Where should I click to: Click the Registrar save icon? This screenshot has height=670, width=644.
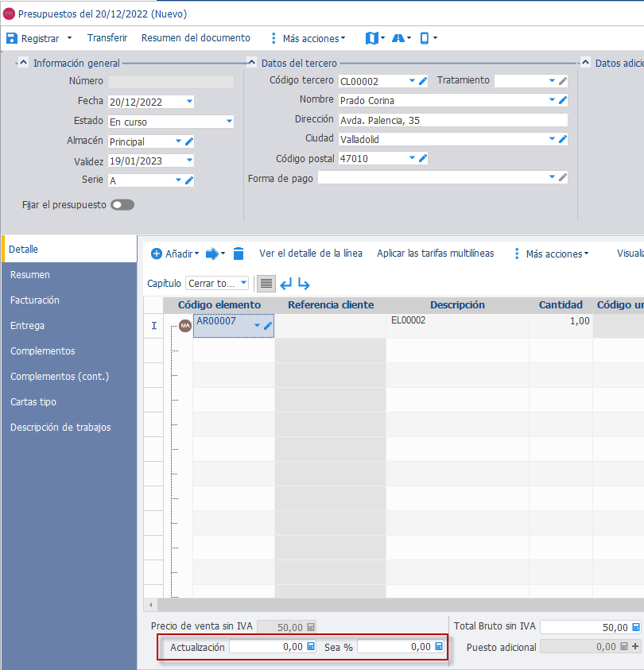(12, 38)
